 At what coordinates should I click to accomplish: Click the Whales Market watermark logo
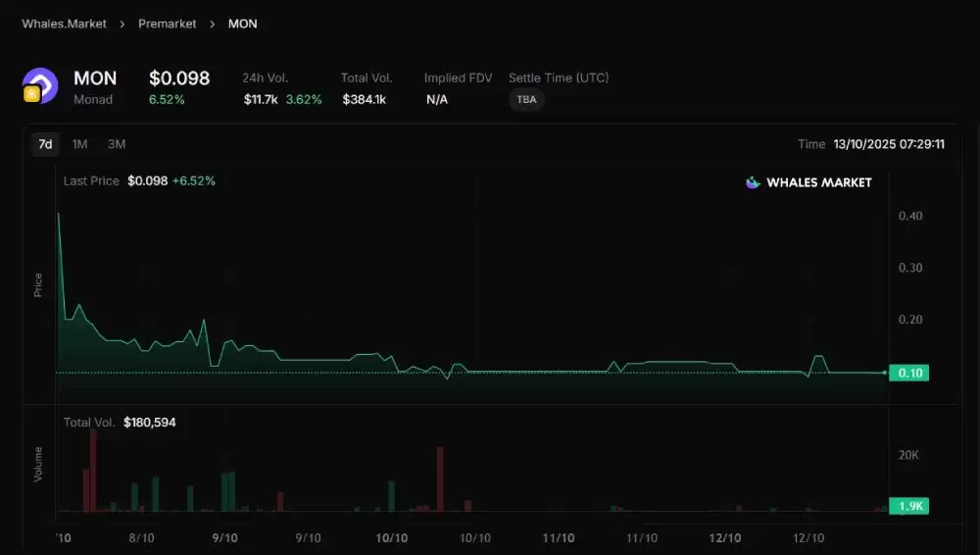click(808, 181)
